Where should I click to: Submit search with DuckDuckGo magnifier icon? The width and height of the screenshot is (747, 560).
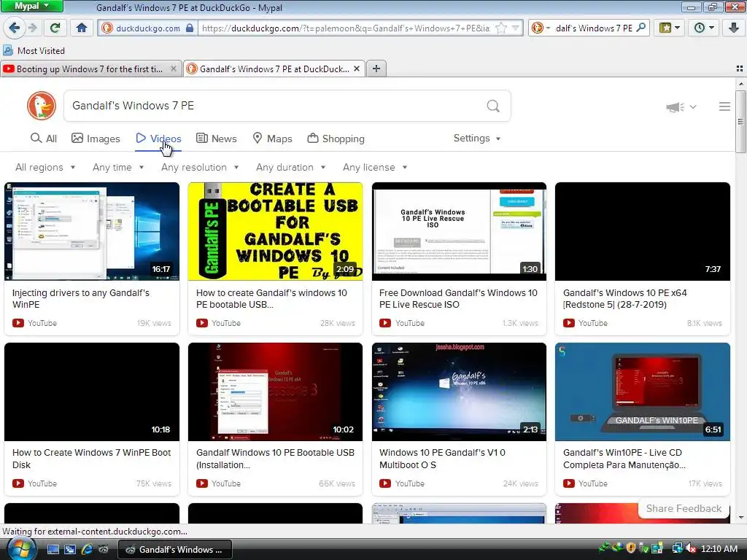coord(493,106)
